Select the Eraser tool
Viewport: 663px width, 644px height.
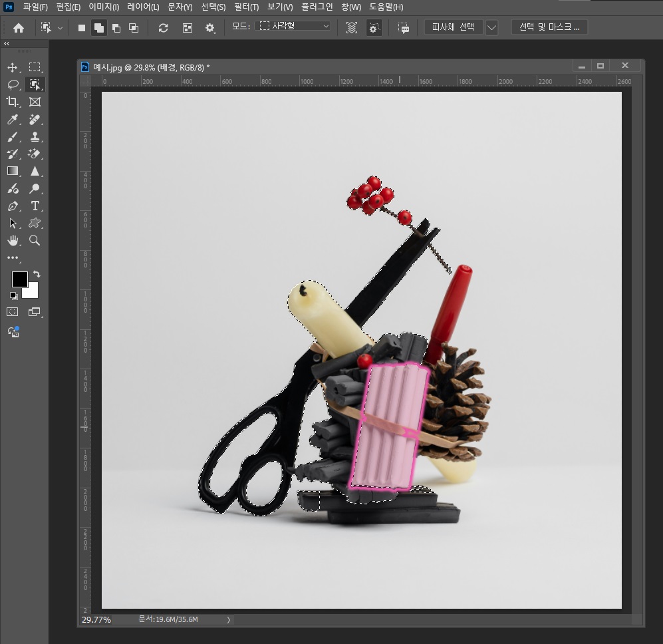pos(35,154)
